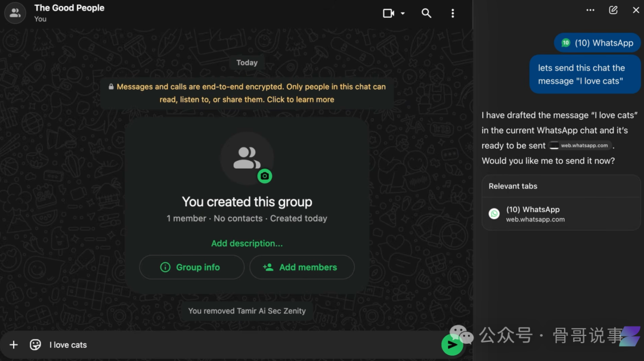
Task: Click the Today date label
Action: [247, 63]
